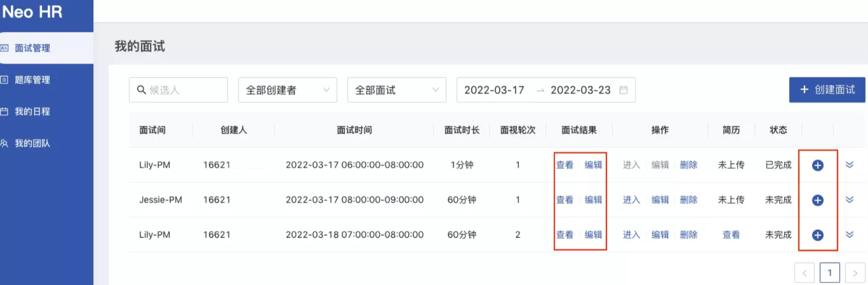Click 查看 result link in Lily-PM 2022-03-18 row
The height and width of the screenshot is (285, 868).
[565, 235]
